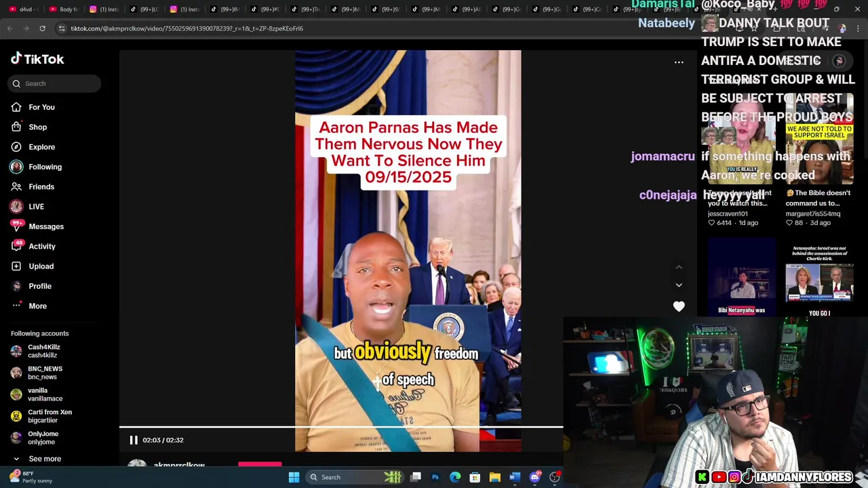Open Microsoft Store from taskbar
This screenshot has height=488, width=868.
(x=475, y=477)
